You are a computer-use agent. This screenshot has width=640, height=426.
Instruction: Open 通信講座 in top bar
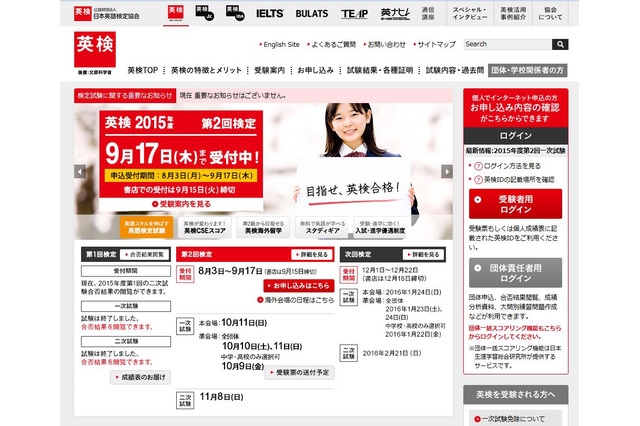[x=428, y=13]
